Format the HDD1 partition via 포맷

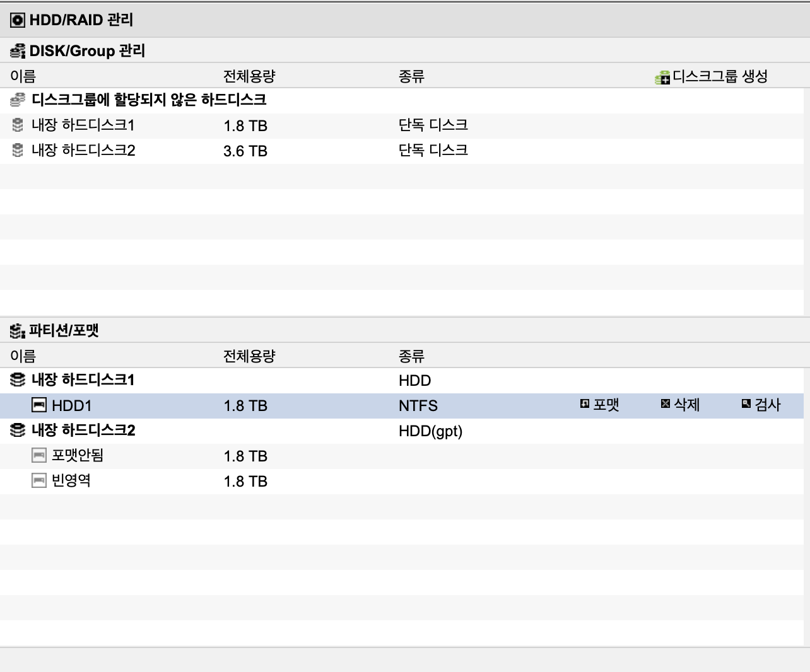pyautogui.click(x=600, y=405)
